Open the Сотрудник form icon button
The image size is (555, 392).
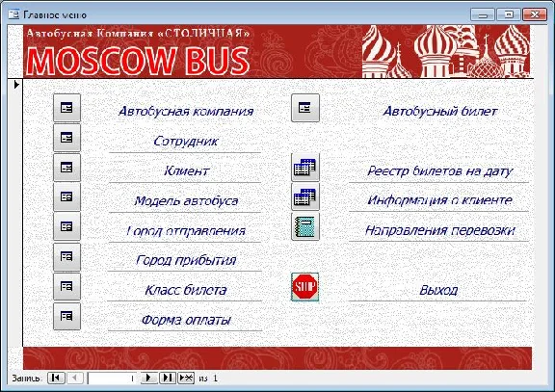[66, 138]
